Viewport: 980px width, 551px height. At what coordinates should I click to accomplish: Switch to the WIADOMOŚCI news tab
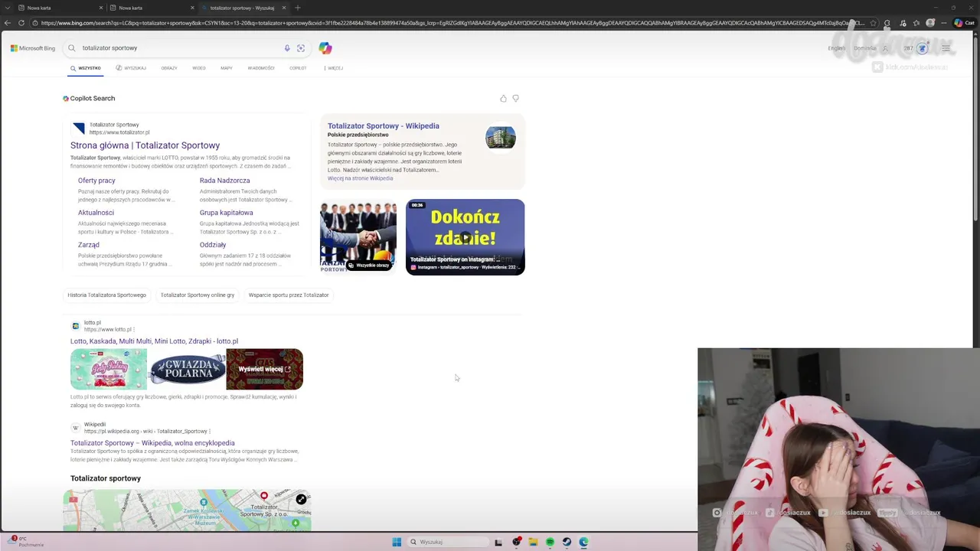tap(261, 68)
